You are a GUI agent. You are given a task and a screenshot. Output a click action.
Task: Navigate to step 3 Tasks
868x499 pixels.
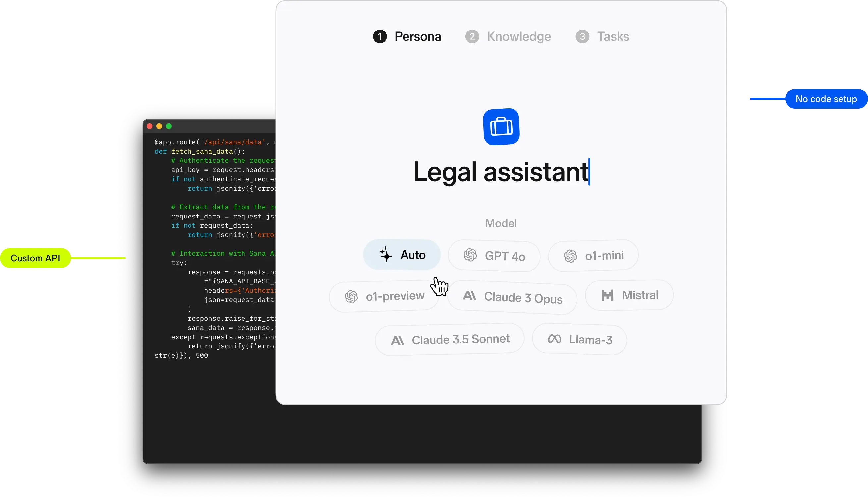tap(602, 36)
